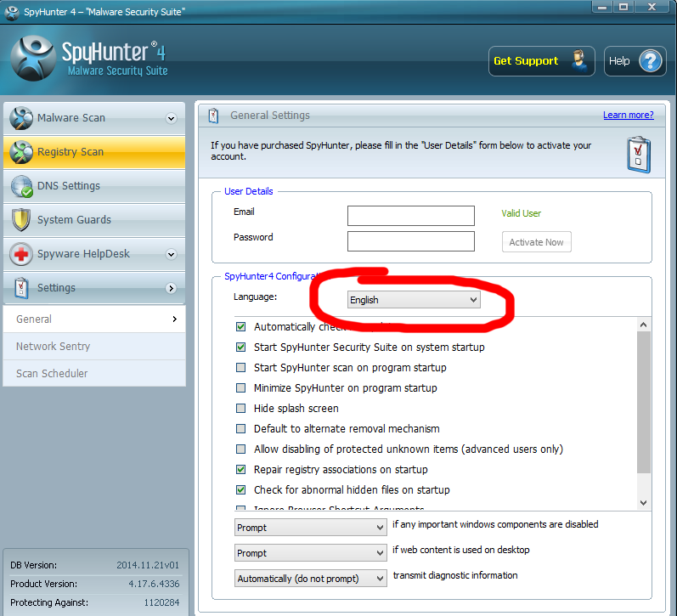Uncheck Start SpyHunter Security Suite on system startup
677x616 pixels.
click(241, 348)
